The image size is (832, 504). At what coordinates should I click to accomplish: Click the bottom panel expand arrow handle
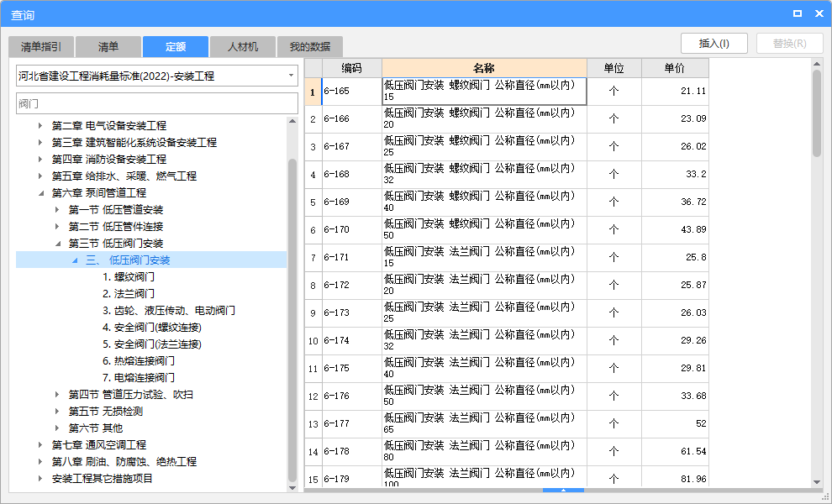coord(564,491)
